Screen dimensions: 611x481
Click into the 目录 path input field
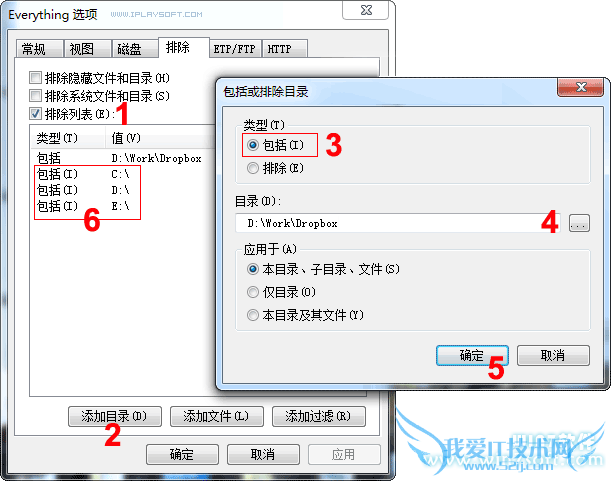(397, 223)
